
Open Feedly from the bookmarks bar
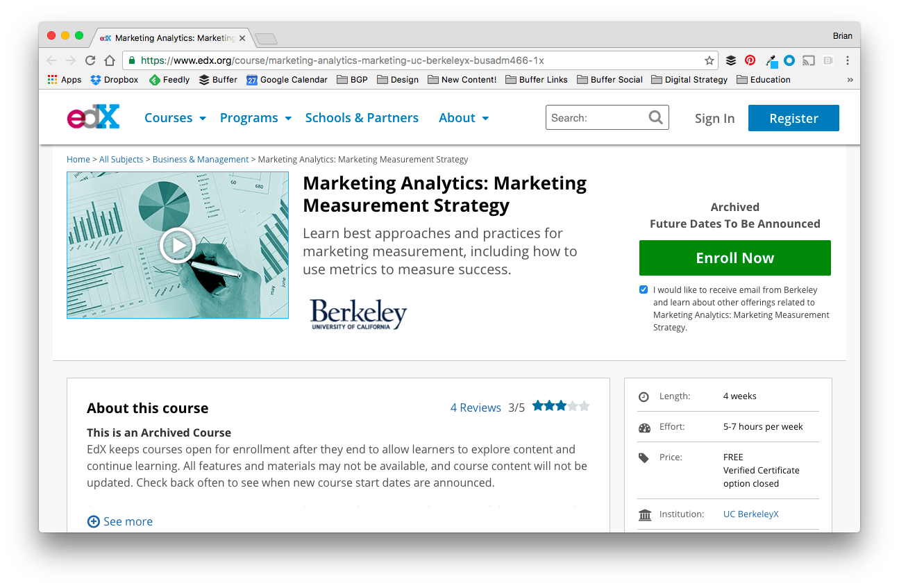pos(169,79)
